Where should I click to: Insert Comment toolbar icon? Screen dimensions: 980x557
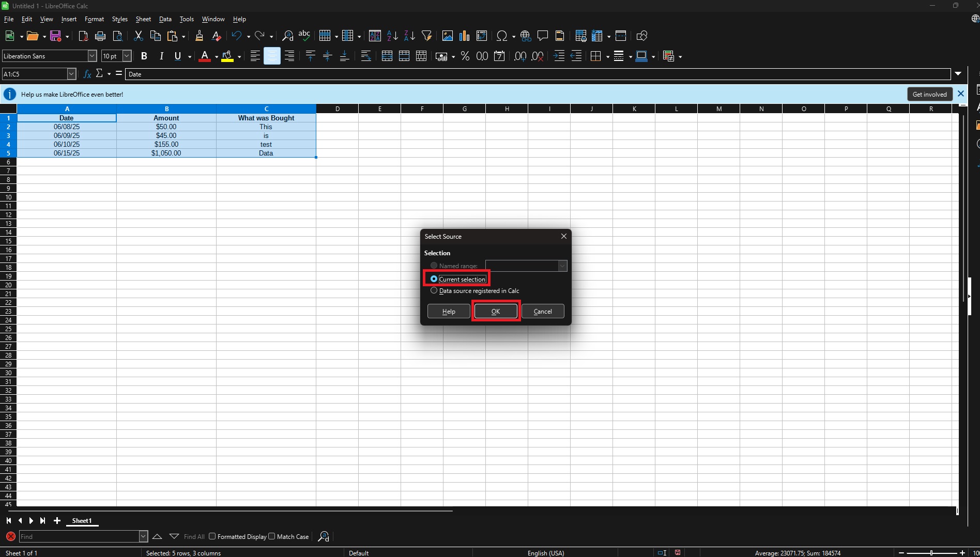pyautogui.click(x=543, y=36)
